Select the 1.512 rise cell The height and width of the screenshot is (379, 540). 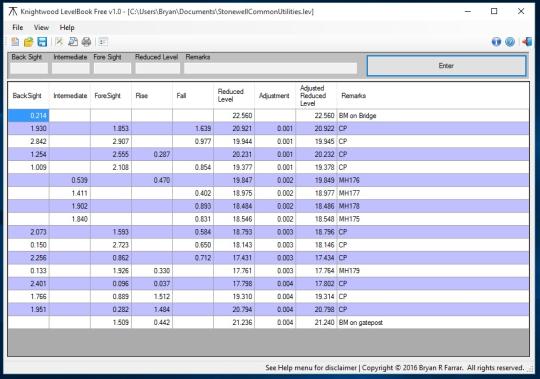click(x=152, y=296)
